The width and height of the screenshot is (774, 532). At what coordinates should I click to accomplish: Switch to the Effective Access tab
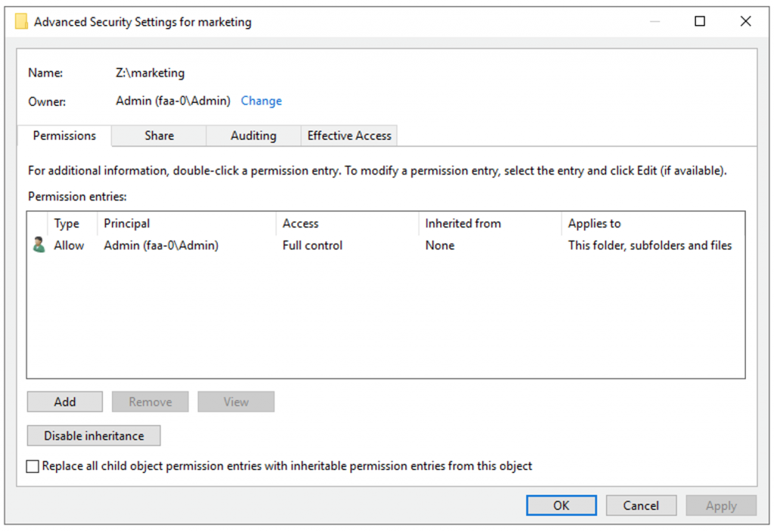coord(348,135)
